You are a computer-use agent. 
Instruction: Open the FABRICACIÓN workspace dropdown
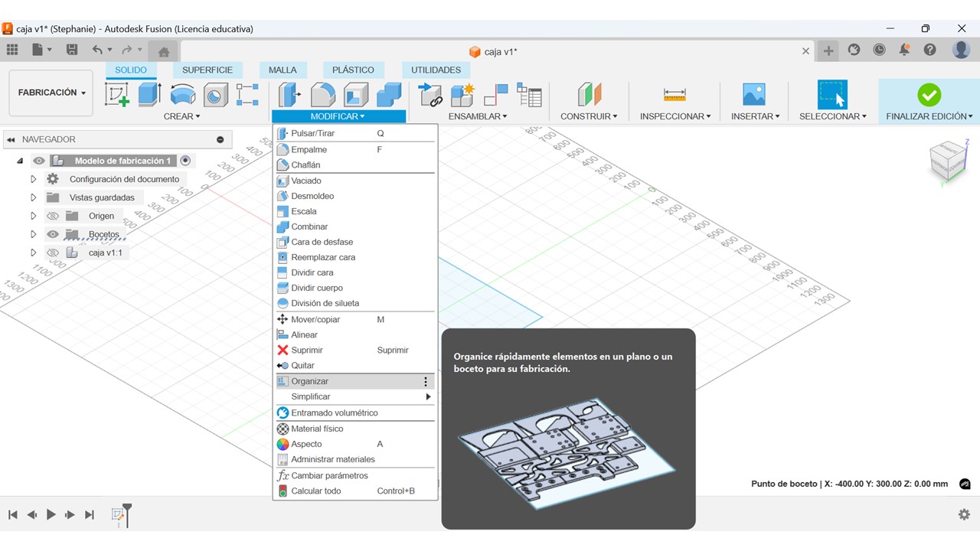click(51, 93)
